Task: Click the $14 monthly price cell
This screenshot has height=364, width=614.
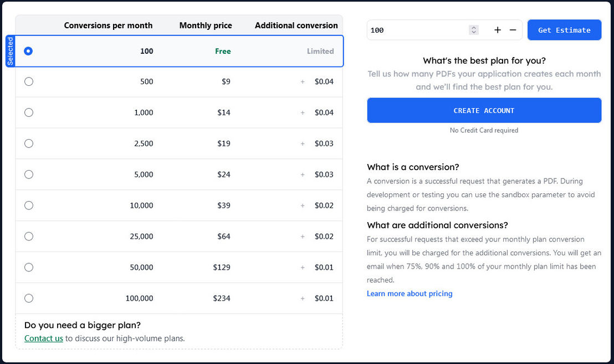Action: pyautogui.click(x=224, y=112)
